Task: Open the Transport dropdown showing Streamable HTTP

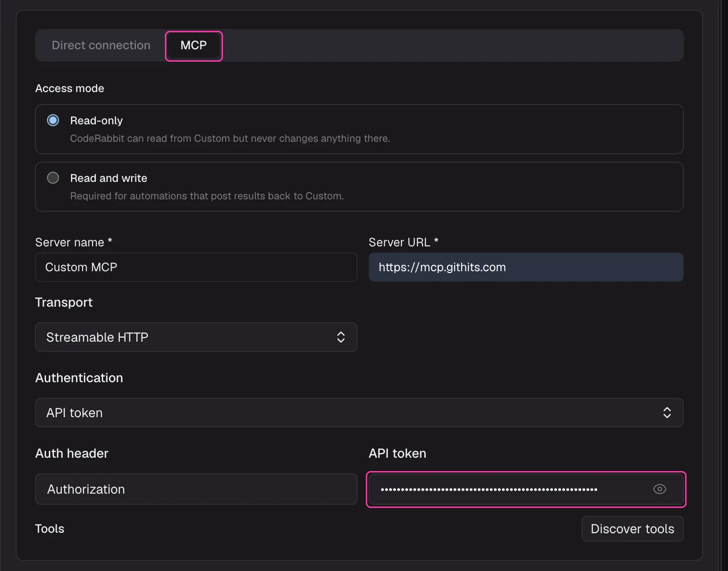Action: coord(196,337)
